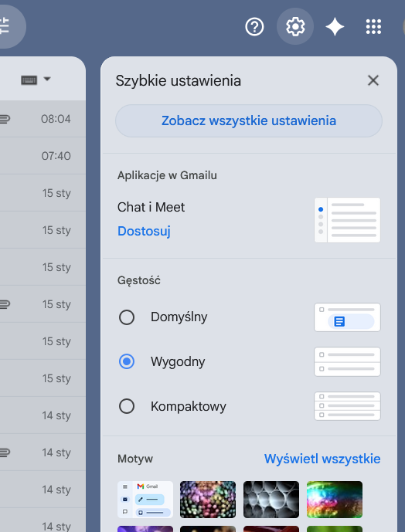Open the Google apps grid icon
The width and height of the screenshot is (405, 532).
[373, 27]
